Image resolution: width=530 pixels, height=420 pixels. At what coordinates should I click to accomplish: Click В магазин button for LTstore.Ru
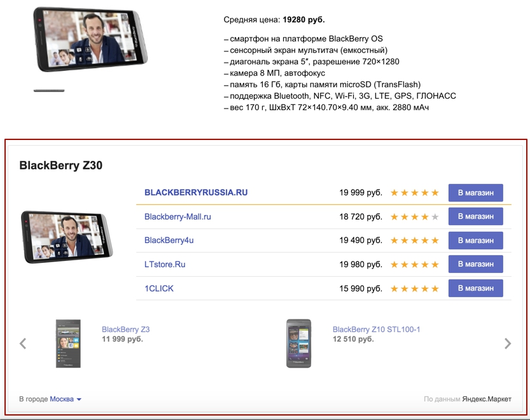click(475, 264)
